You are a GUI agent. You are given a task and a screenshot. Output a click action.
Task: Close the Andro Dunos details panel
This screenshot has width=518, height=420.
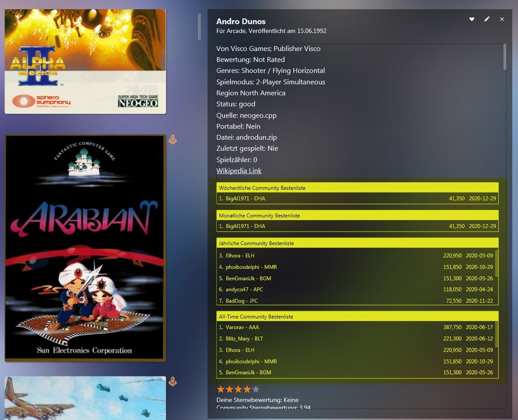pos(502,19)
